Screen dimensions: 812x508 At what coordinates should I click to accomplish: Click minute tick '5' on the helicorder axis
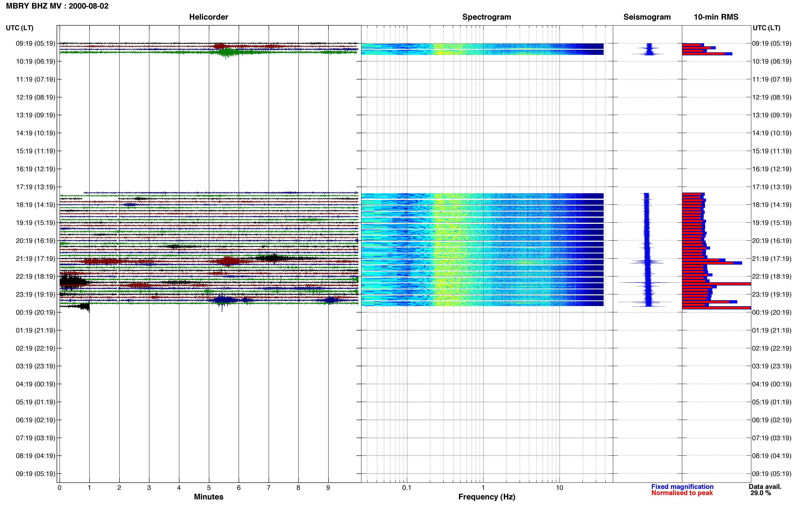pos(209,487)
